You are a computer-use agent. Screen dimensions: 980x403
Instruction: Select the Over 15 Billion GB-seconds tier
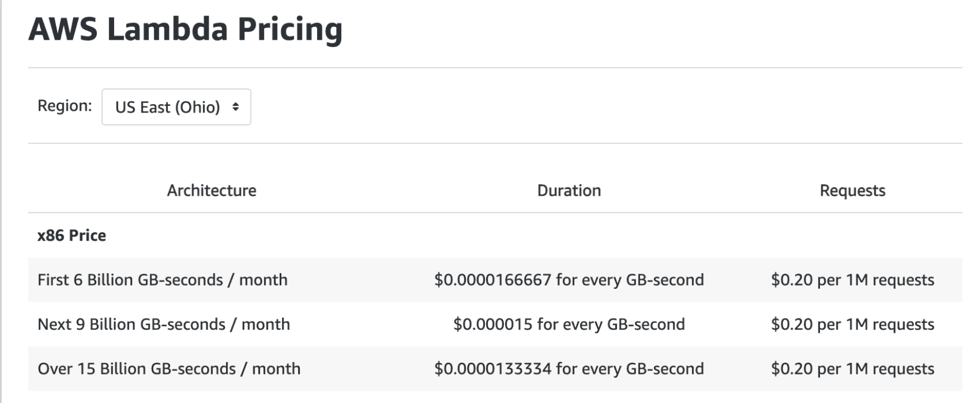point(169,369)
